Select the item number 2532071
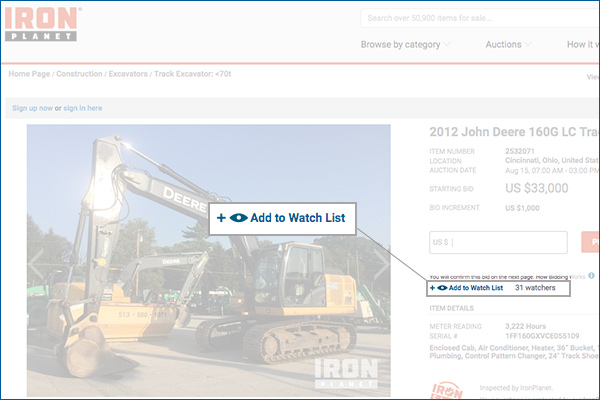Screen dimensions: 600x400 520,151
